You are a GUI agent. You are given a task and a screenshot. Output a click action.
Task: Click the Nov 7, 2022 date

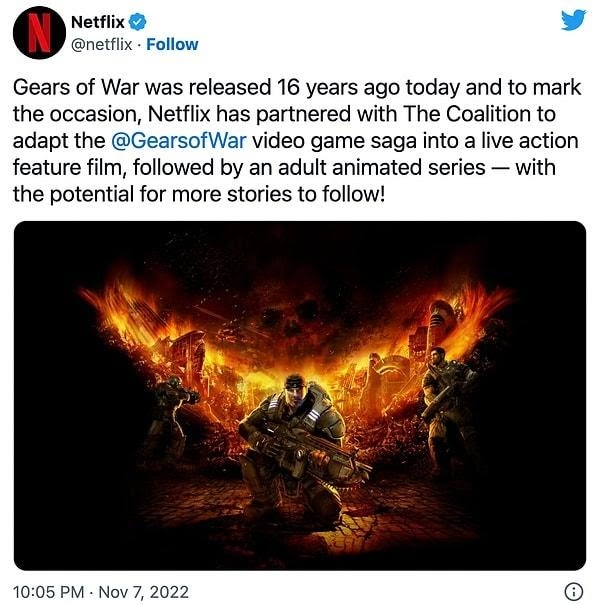tap(144, 592)
